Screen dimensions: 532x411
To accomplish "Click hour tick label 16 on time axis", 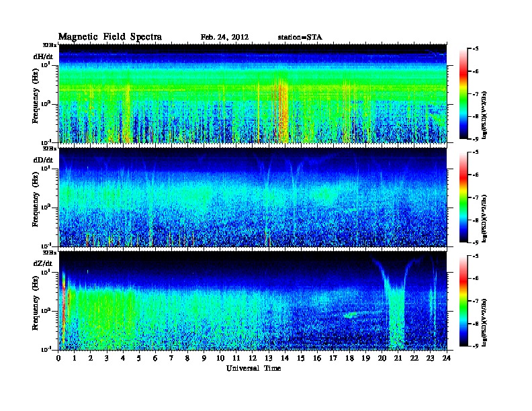I will 317,359.
